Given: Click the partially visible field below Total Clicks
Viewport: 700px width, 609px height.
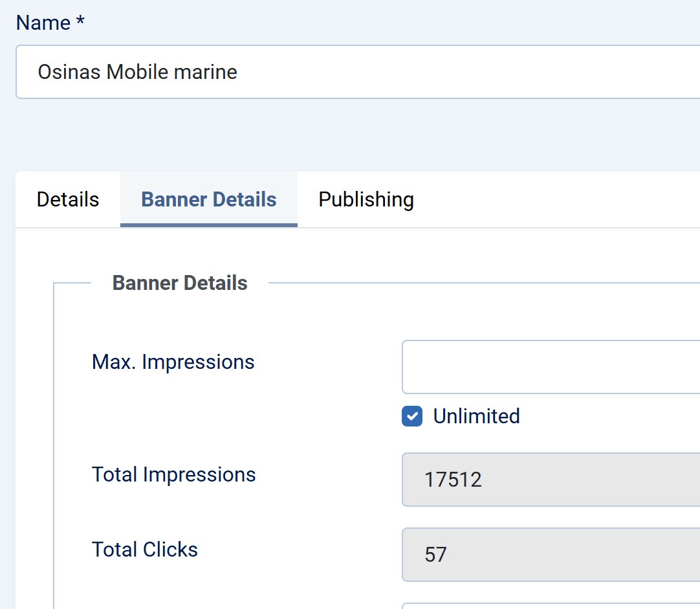Looking at the screenshot, I should coord(550,606).
